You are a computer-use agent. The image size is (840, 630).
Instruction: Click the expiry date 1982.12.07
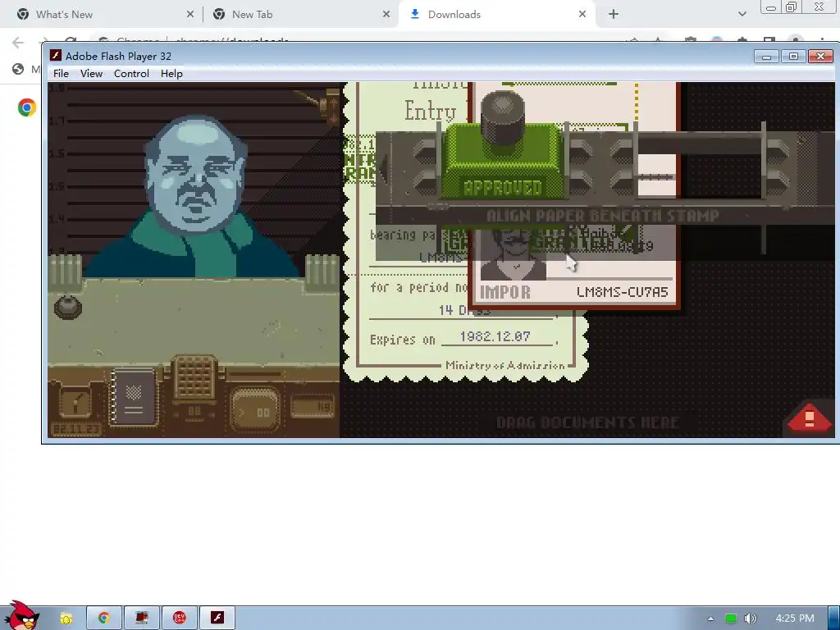[495, 336]
